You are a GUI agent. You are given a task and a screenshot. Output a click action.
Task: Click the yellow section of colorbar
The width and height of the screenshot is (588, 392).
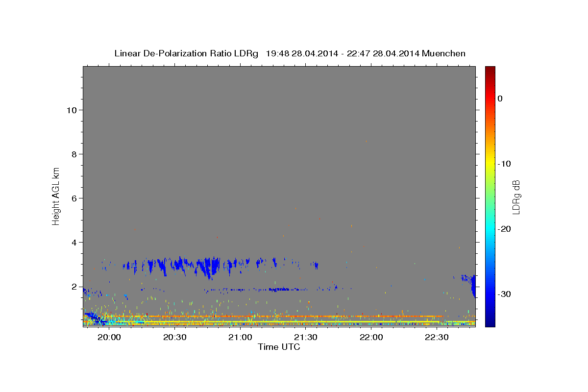click(490, 164)
